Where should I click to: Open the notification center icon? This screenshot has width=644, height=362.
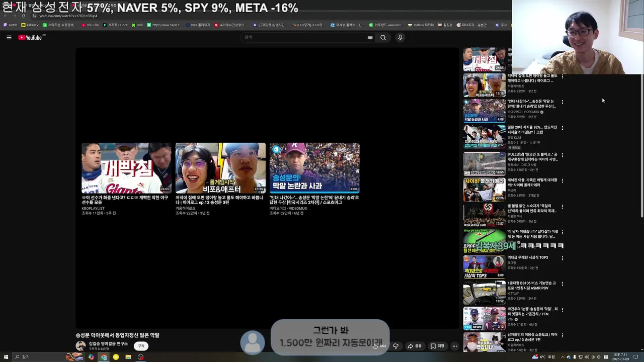(636, 357)
